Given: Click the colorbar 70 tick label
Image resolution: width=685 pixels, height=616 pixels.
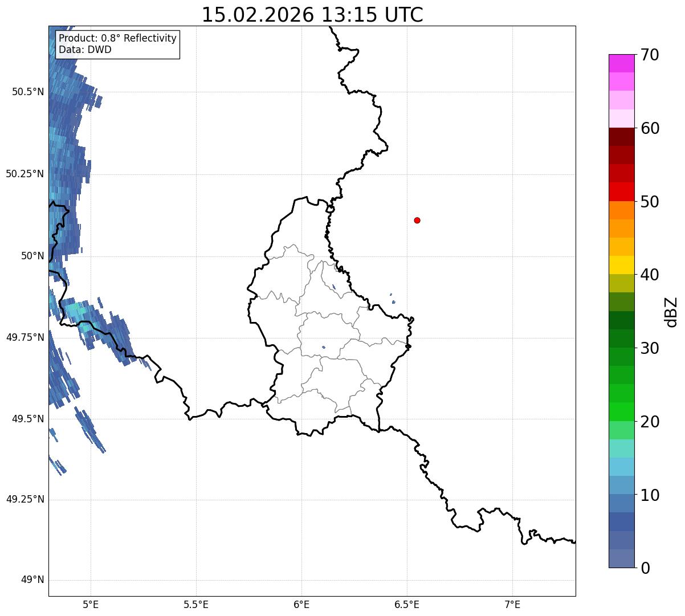Looking at the screenshot, I should click(x=650, y=55).
